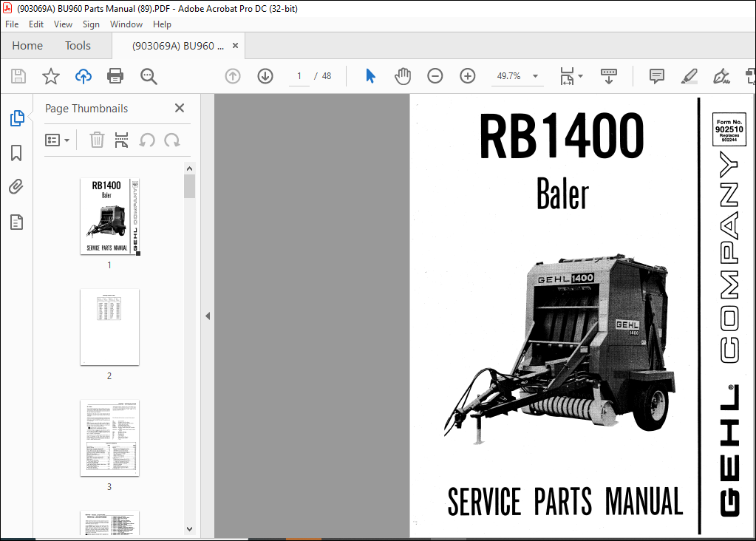The height and width of the screenshot is (541, 756).
Task: Click the Save file icon
Action: click(18, 76)
